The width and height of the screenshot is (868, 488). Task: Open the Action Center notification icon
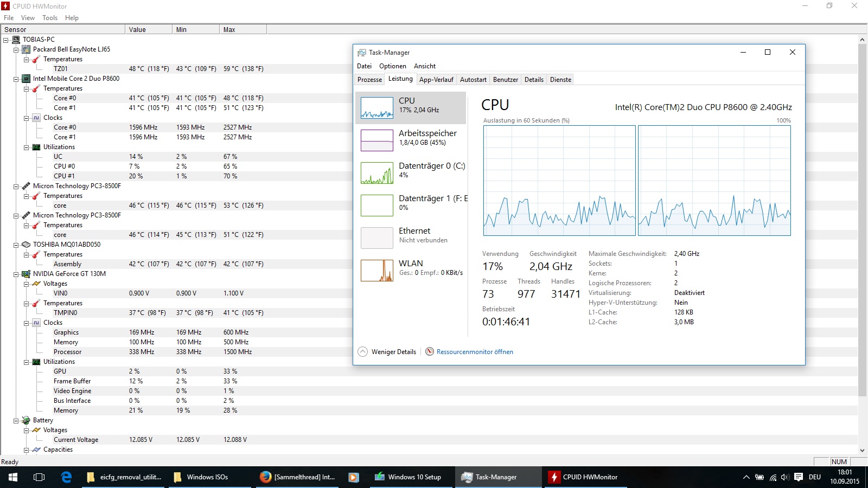[x=799, y=477]
